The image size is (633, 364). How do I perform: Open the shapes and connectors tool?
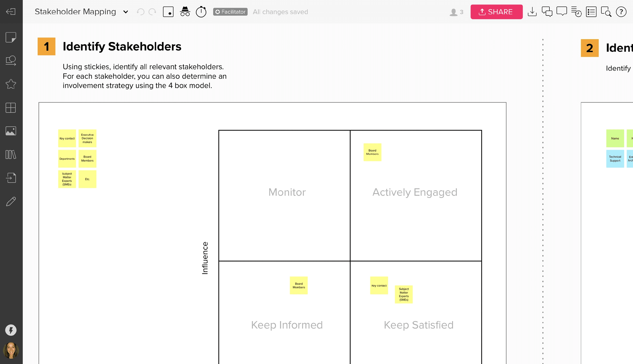pyautogui.click(x=11, y=60)
